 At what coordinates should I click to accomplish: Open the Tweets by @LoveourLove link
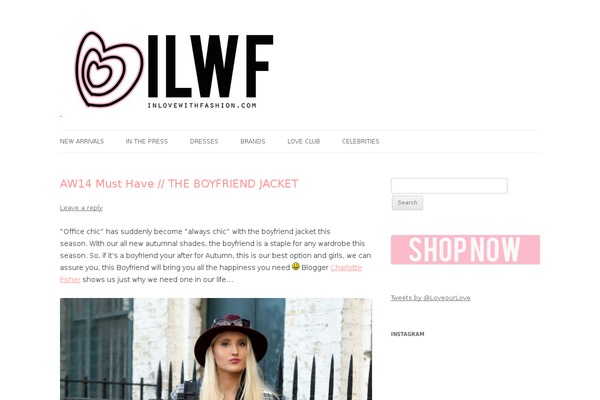pyautogui.click(x=430, y=298)
